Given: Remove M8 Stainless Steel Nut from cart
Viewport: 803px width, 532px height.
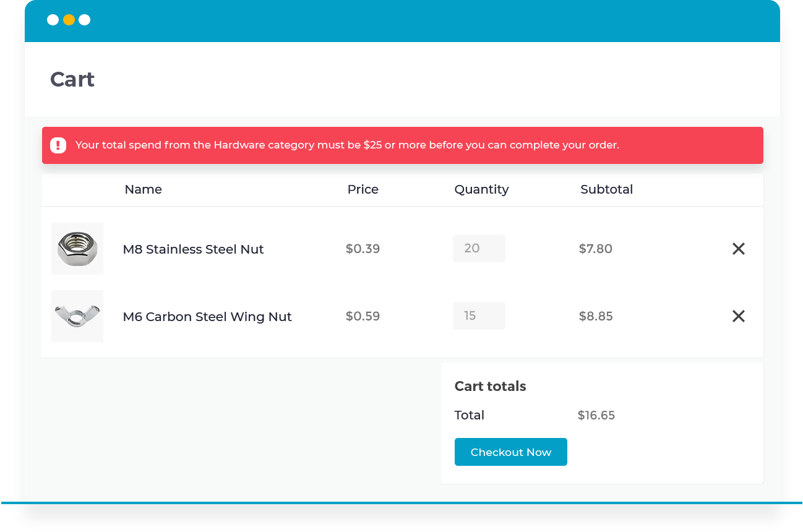Looking at the screenshot, I should click(x=739, y=249).
